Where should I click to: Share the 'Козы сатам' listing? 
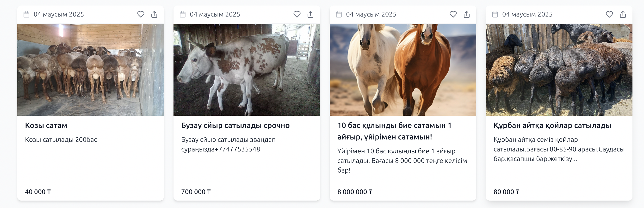154,14
